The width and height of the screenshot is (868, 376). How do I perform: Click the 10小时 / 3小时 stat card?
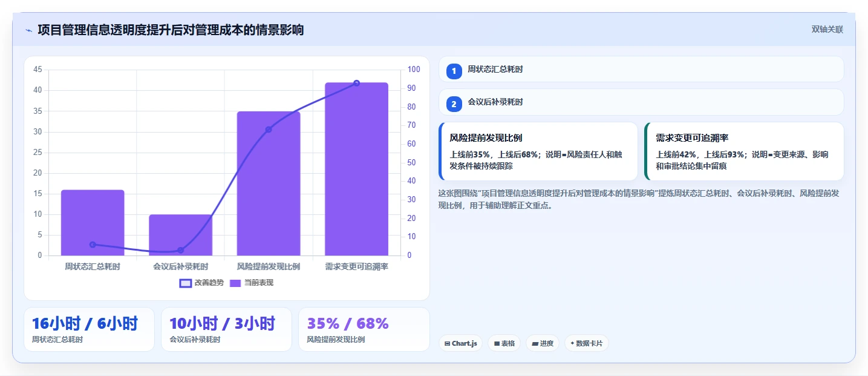[x=226, y=329]
